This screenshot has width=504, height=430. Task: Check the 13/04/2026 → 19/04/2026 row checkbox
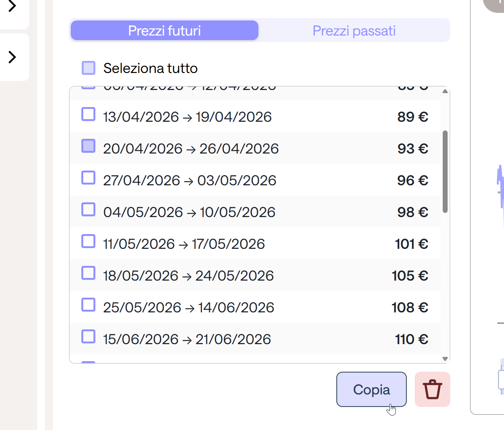click(x=89, y=114)
